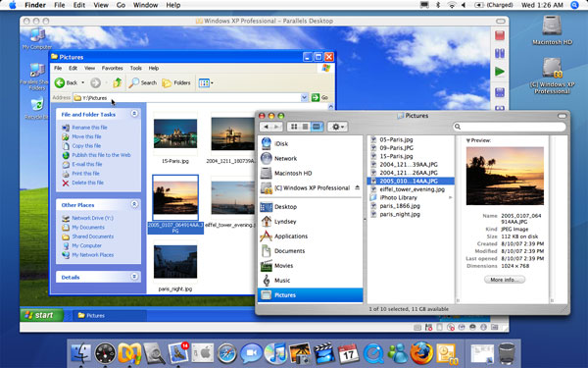Click Search in the Explorer toolbar
The image size is (588, 368).
(142, 82)
